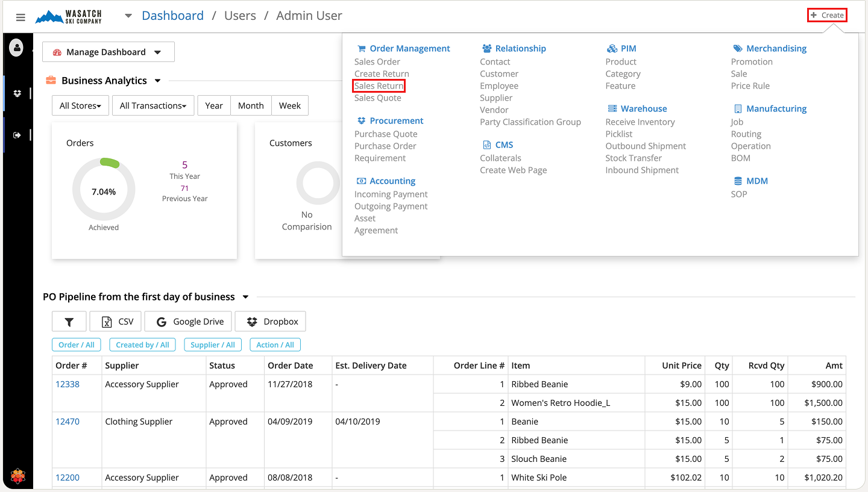The height and width of the screenshot is (492, 868).
Task: Open the All Transactions dropdown
Action: click(153, 105)
